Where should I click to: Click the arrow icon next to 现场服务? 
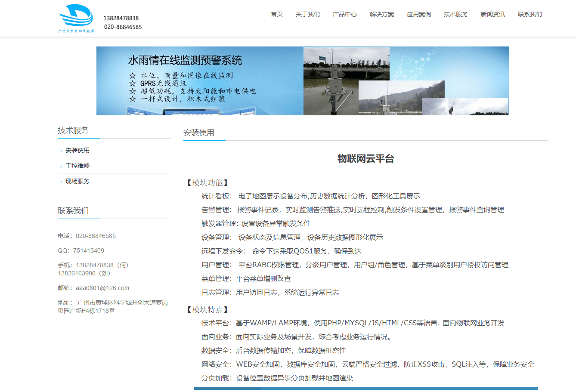[61, 182]
